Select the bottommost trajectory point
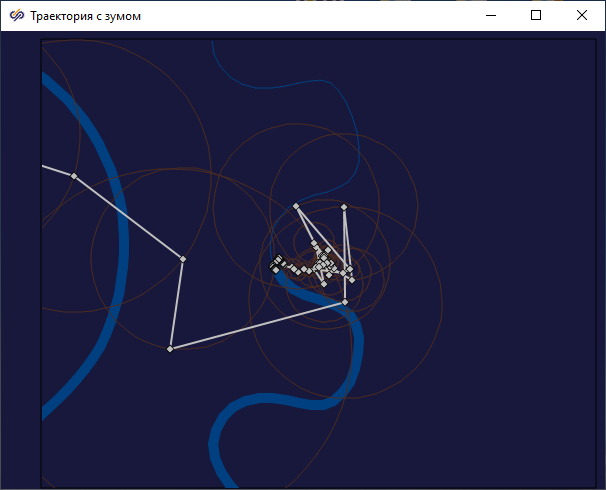Viewport: 606px width, 490px height. [170, 348]
